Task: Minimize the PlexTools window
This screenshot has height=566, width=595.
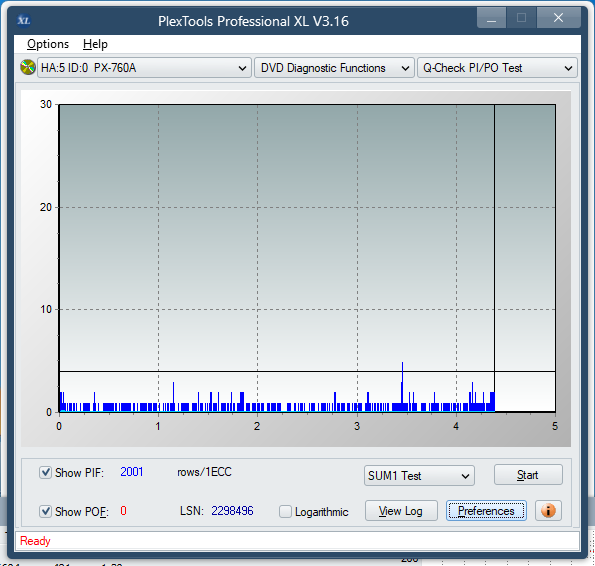Action: click(x=491, y=18)
